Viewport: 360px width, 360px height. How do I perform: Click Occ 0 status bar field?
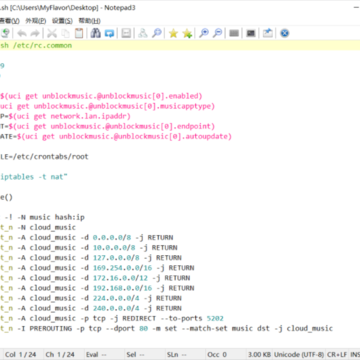pyautogui.click(x=217, y=354)
